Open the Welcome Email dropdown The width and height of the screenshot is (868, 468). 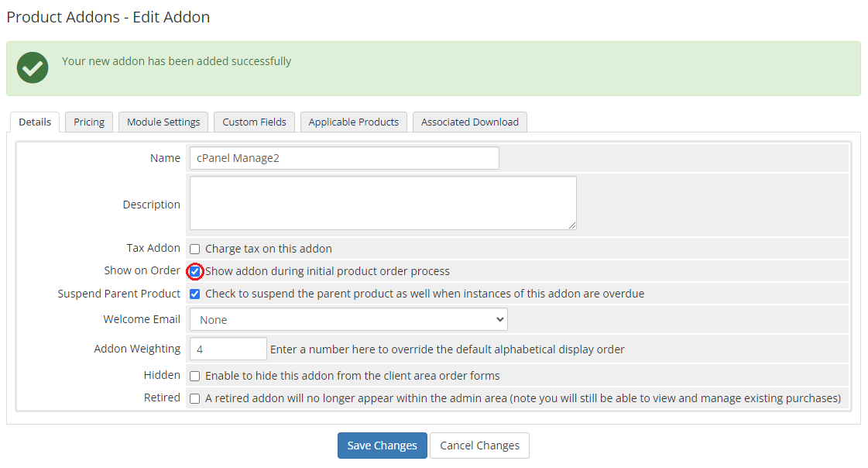tap(348, 319)
